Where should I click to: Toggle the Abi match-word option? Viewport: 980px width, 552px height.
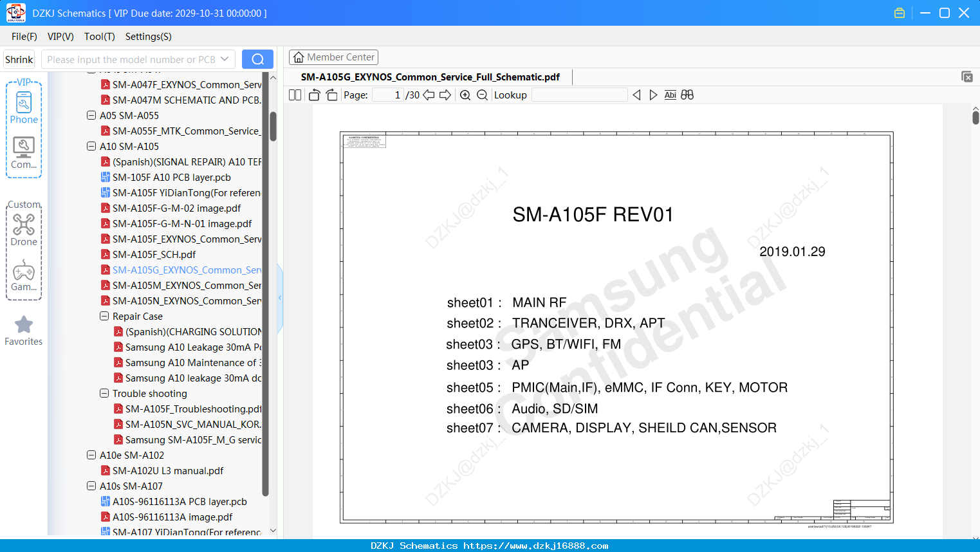point(670,95)
